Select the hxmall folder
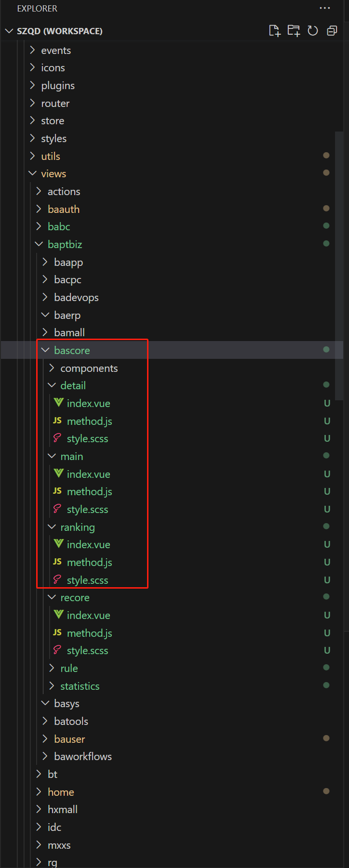This screenshot has width=349, height=868. pos(63,810)
